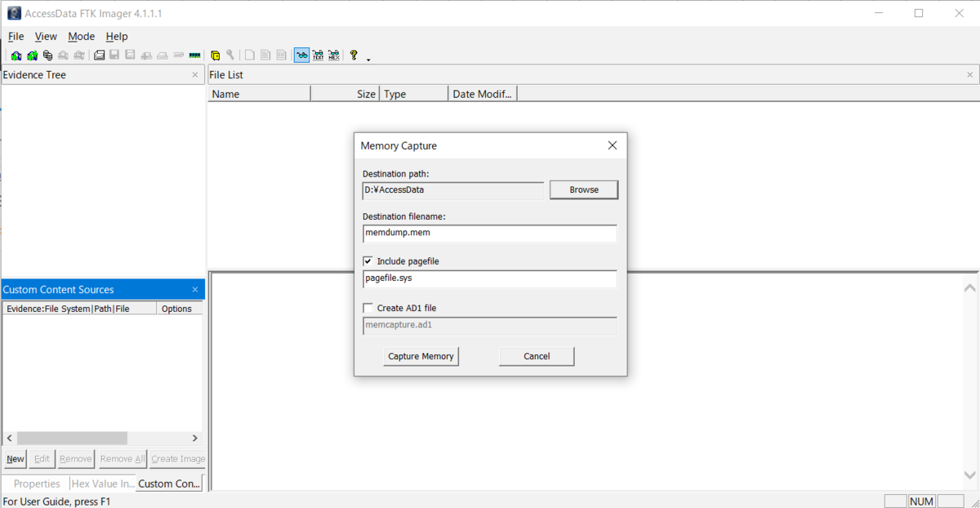Switch to HEX view mode icon

point(334,56)
